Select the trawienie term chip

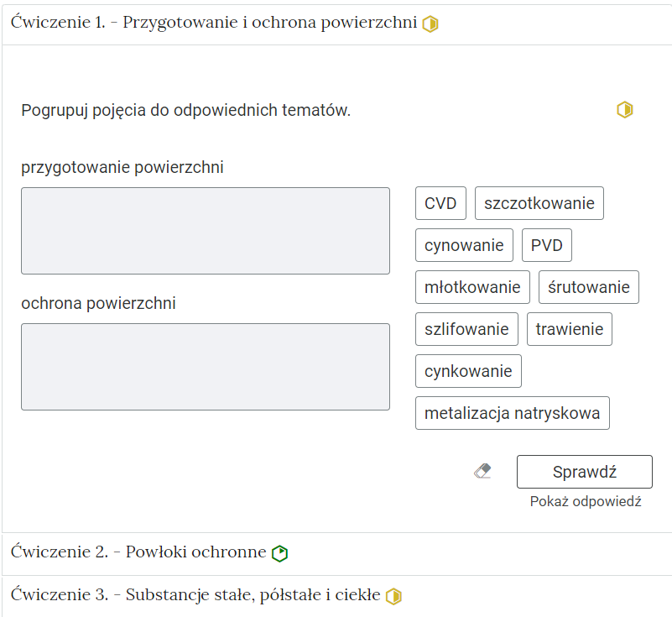(569, 328)
